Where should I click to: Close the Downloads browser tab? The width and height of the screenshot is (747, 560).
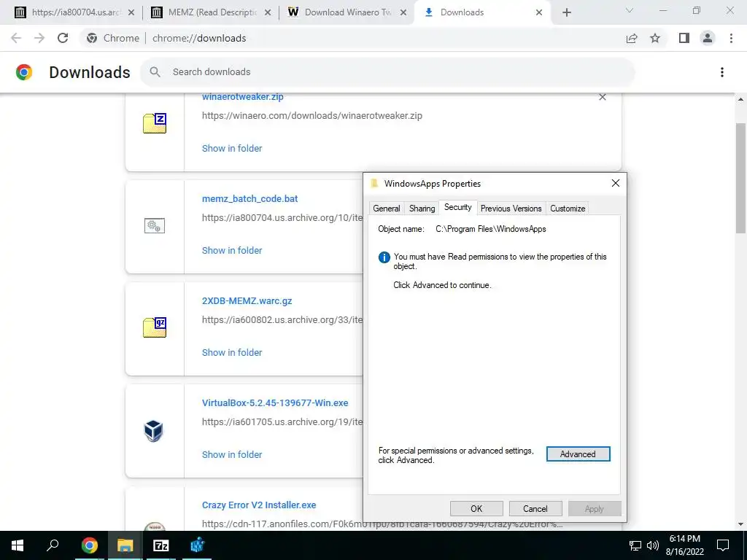(x=539, y=12)
